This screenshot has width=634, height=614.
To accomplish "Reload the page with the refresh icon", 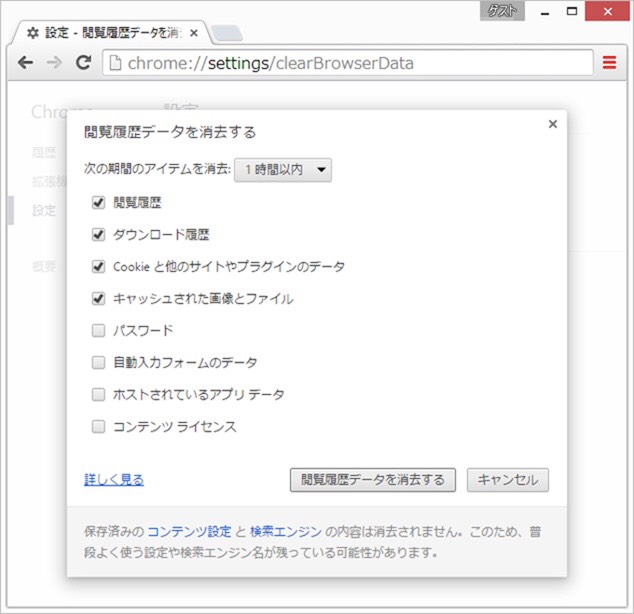I will tap(84, 62).
